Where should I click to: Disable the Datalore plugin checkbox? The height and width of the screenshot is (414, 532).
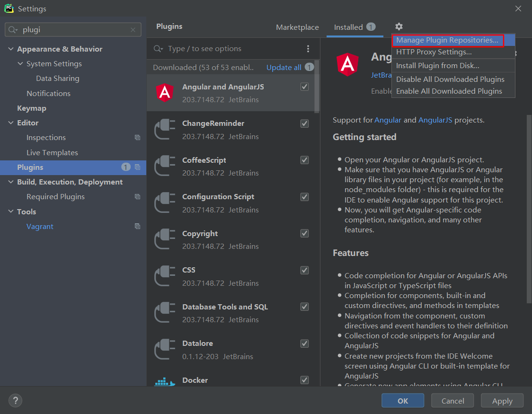[304, 344]
